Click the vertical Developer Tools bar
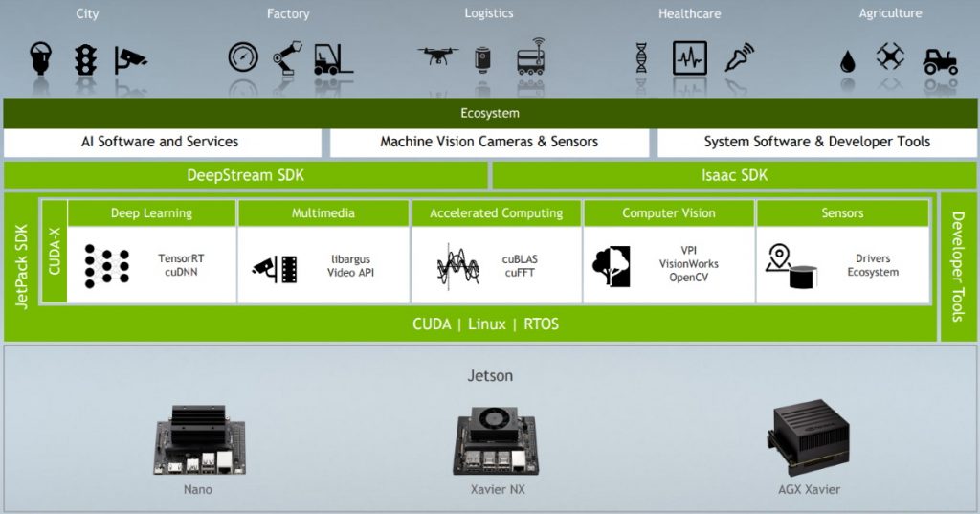980x514 pixels. pyautogui.click(x=958, y=266)
